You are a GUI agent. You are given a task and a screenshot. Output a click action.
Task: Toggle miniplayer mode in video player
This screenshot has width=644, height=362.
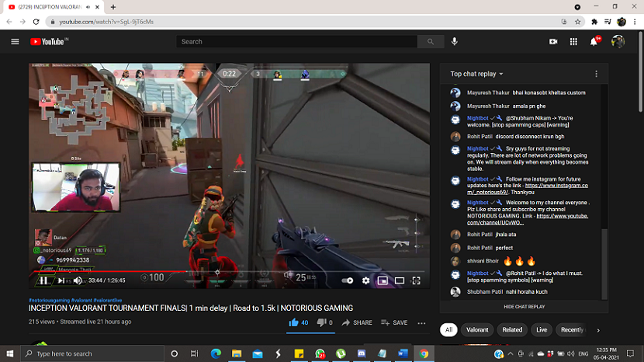pyautogui.click(x=383, y=280)
